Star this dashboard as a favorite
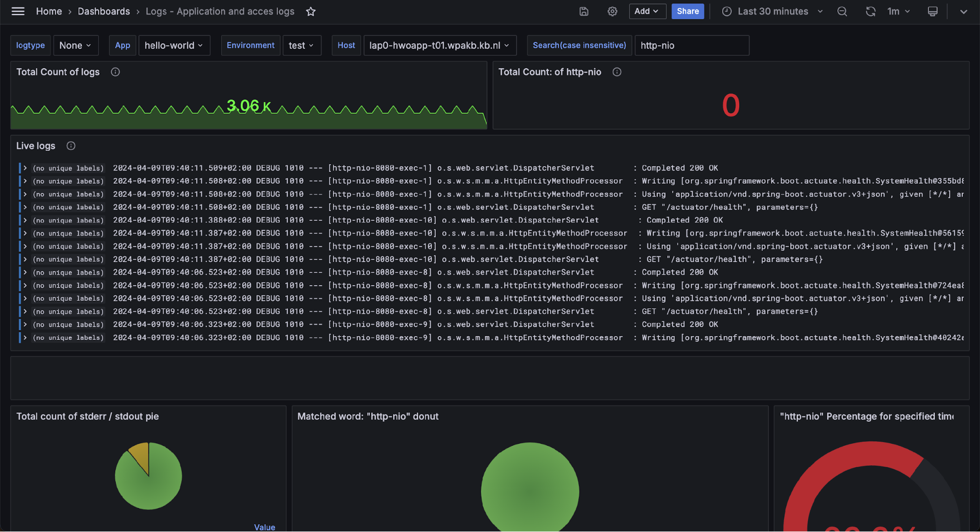The width and height of the screenshot is (980, 532). point(310,11)
